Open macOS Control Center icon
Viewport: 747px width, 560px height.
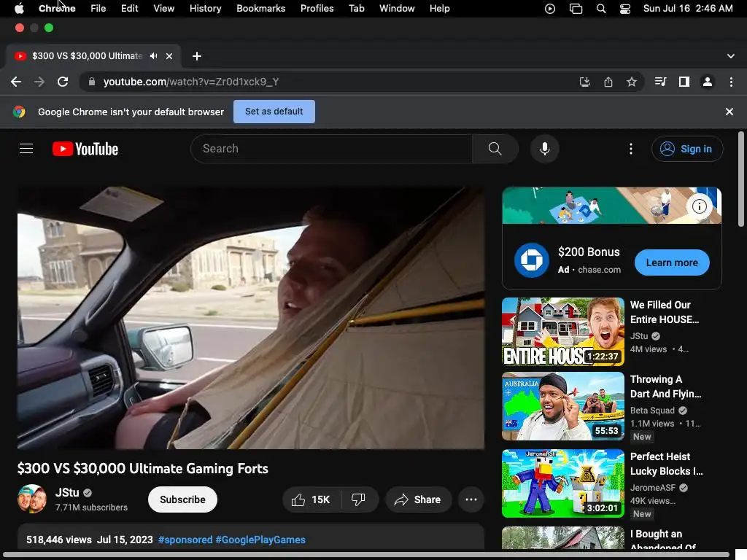pyautogui.click(x=624, y=9)
